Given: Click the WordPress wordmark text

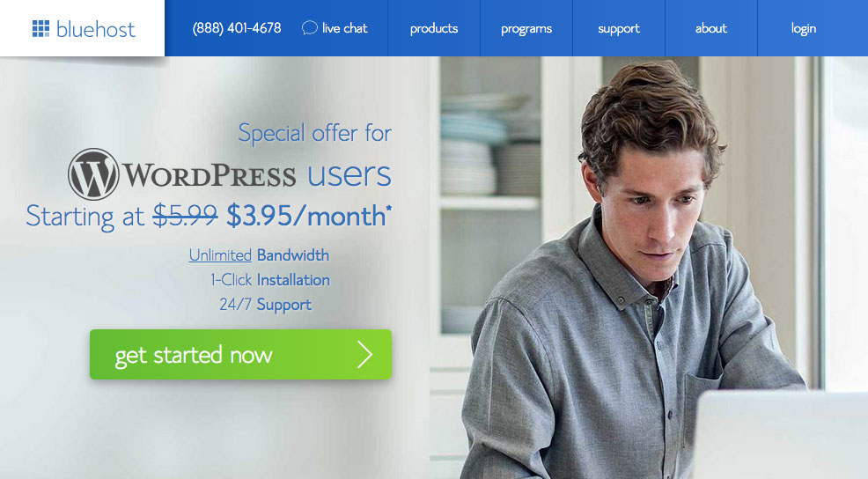Looking at the screenshot, I should click(x=209, y=174).
